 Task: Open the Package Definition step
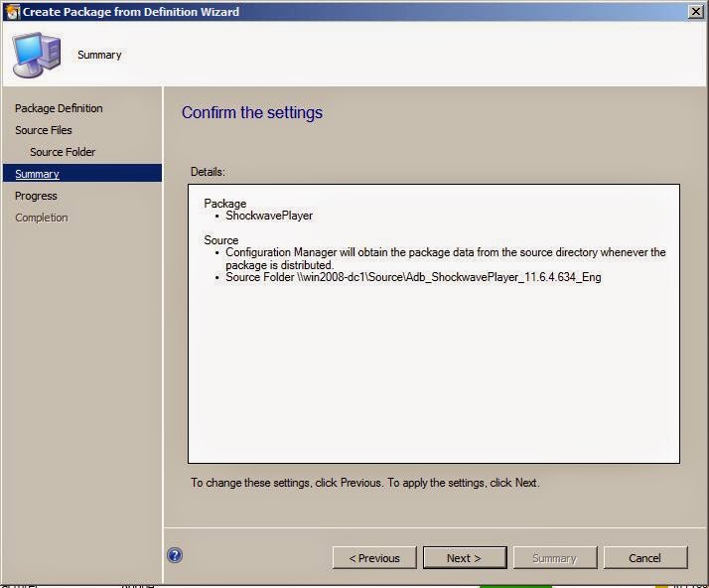59,108
